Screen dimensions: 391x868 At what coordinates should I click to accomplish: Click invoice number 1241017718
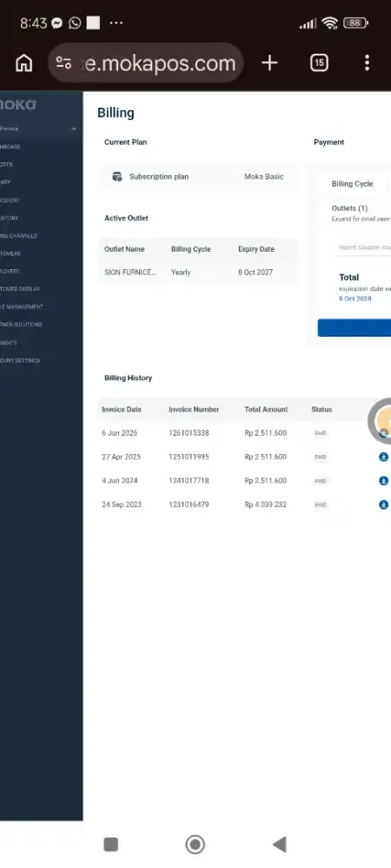[x=189, y=481]
